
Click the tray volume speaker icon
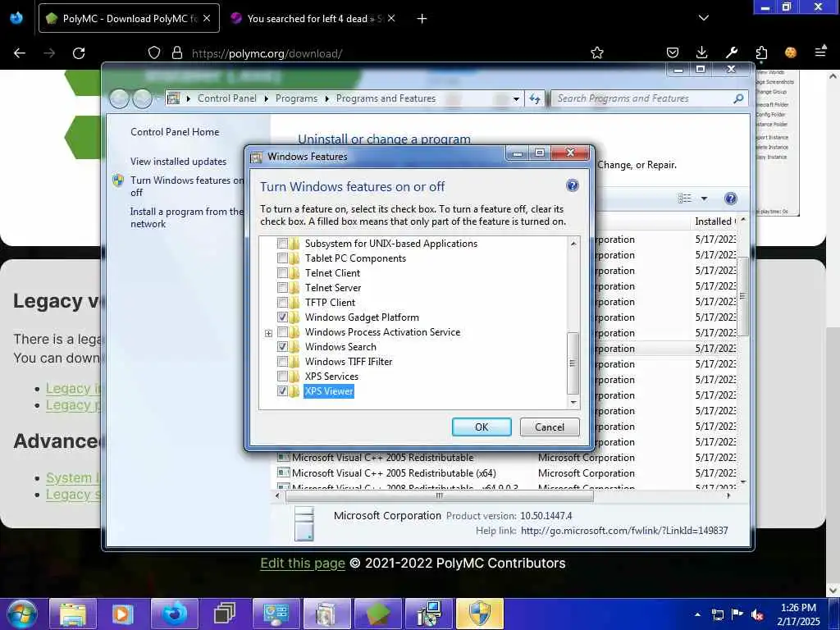coord(757,614)
